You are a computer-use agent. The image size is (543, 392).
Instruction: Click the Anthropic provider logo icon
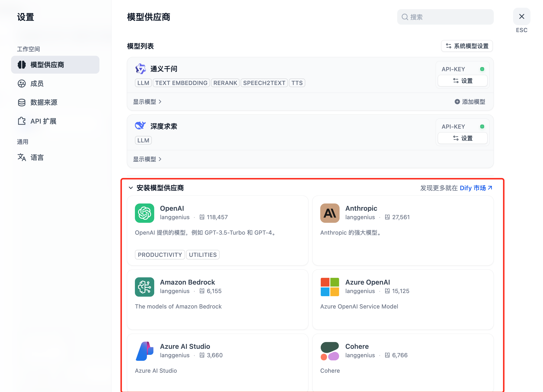330,213
